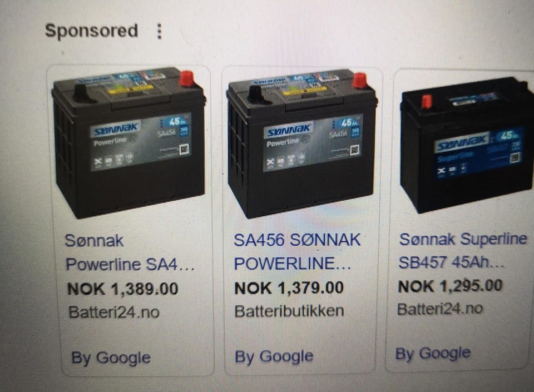Screen dimensions: 534x392
Task: Open the three-dot menu beside Sponsored
Action: pyautogui.click(x=160, y=31)
